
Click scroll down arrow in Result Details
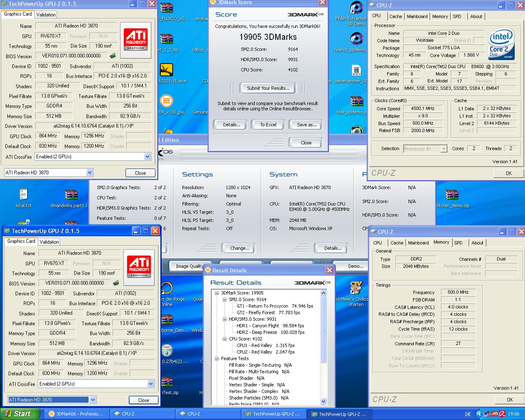click(323, 402)
